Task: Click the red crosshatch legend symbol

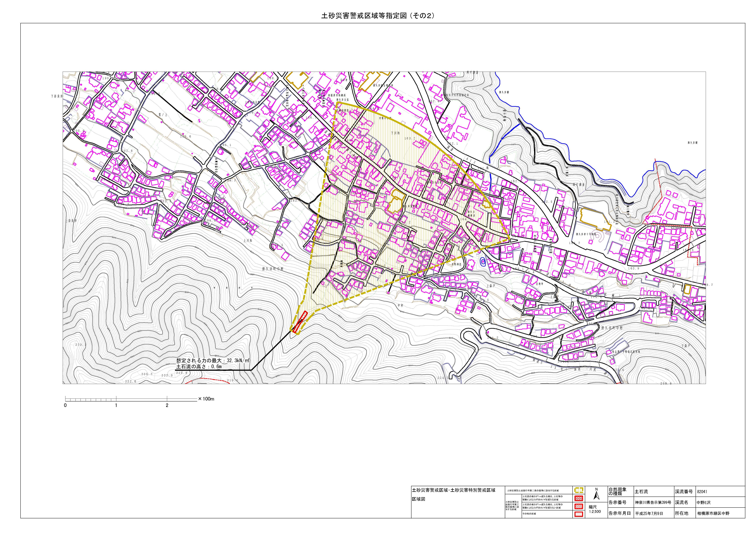Action: click(579, 498)
